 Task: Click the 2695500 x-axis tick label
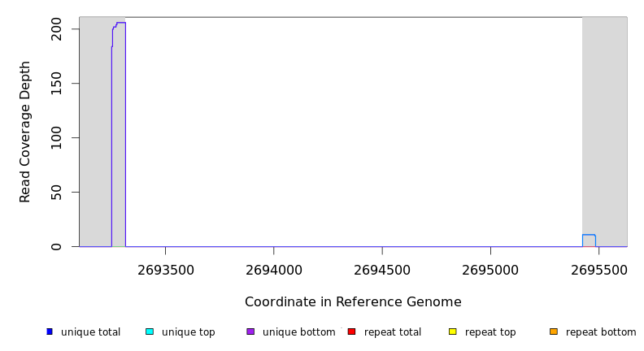click(x=598, y=270)
